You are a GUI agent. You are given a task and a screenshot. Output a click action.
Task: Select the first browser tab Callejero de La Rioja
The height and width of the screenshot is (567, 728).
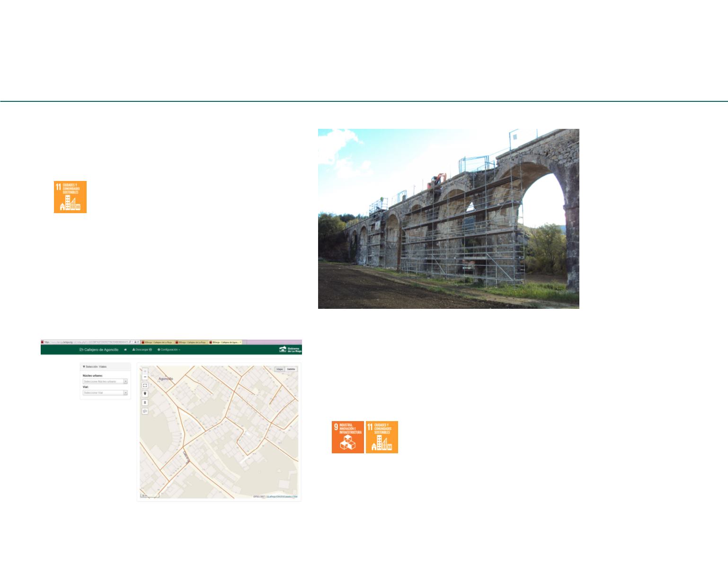coord(157,342)
